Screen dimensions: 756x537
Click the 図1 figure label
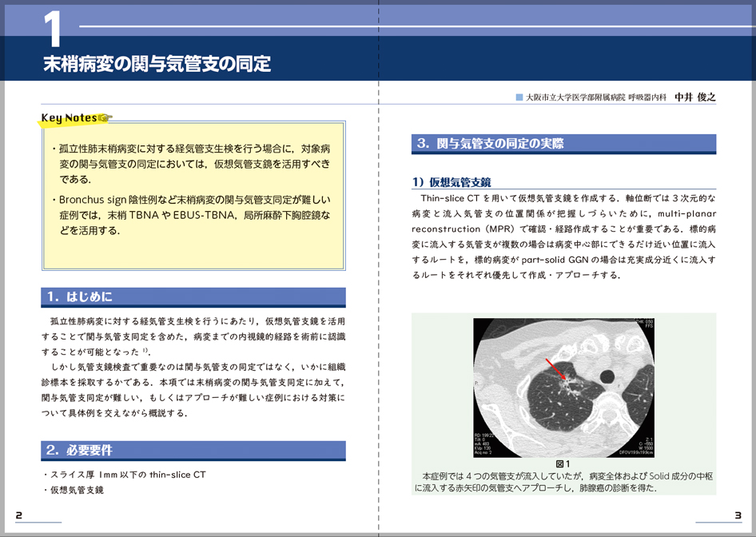pos(563,464)
